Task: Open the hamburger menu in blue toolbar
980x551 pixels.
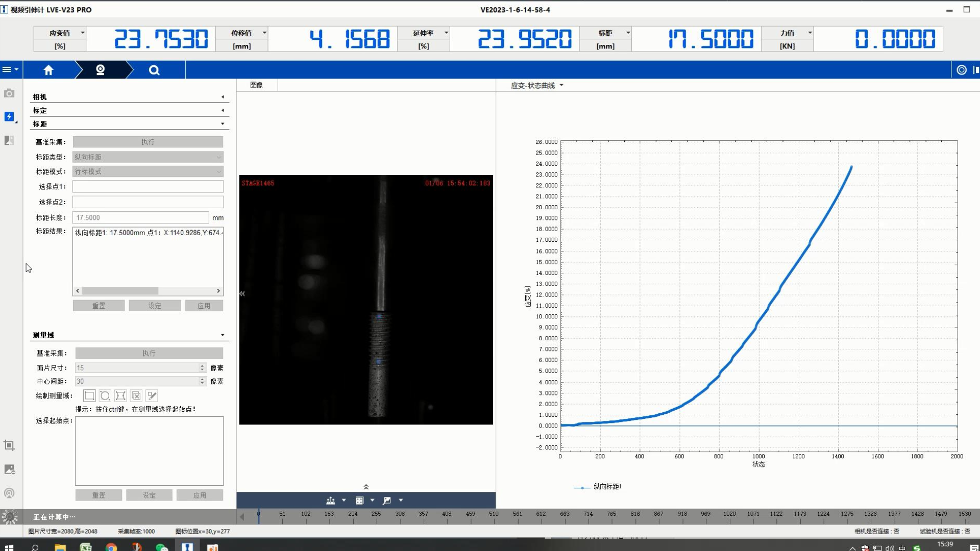Action: (10, 69)
